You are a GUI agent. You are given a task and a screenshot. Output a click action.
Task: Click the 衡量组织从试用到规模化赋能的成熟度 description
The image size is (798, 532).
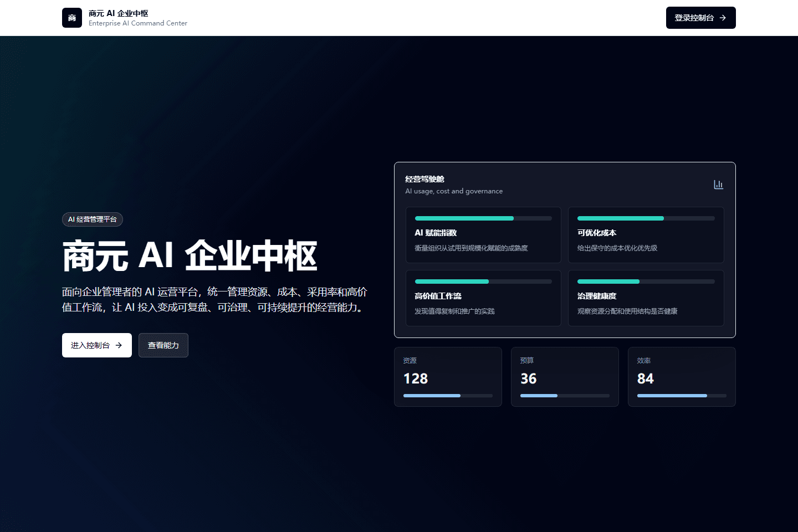coord(471,248)
